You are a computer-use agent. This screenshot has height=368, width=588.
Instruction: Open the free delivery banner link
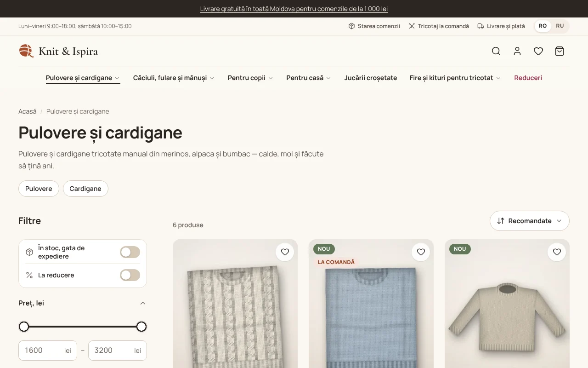[294, 9]
